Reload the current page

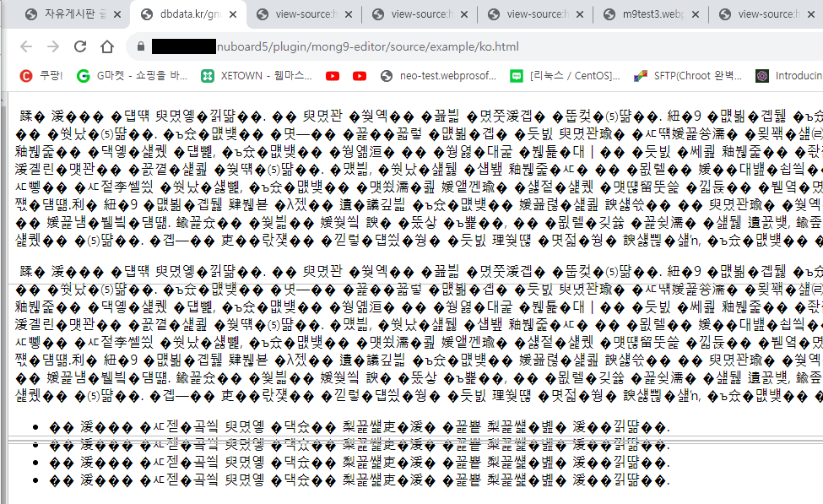point(80,46)
